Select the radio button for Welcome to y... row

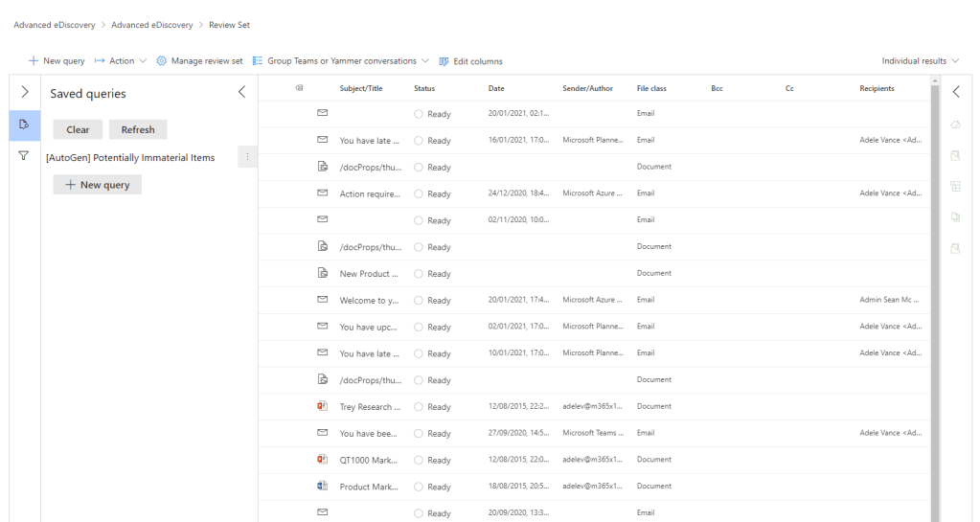419,301
